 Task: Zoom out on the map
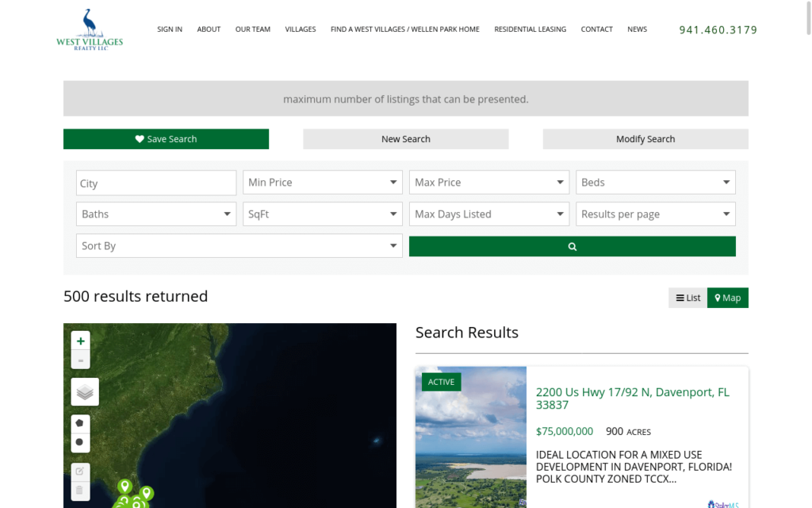pyautogui.click(x=80, y=360)
